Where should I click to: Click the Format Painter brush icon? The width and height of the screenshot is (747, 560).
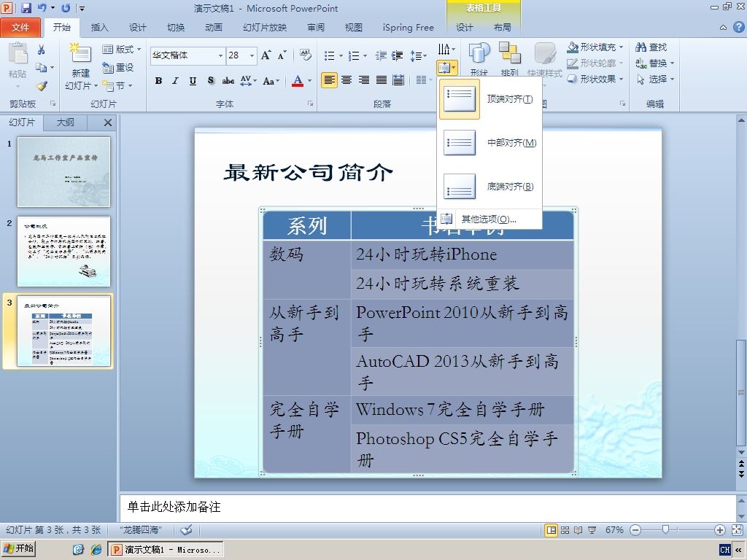(42, 86)
